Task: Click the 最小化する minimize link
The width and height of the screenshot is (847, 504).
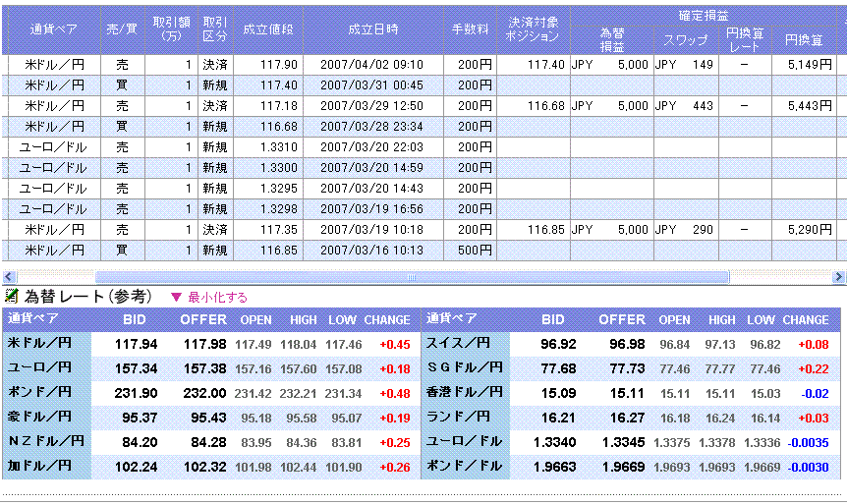Action: 217,297
